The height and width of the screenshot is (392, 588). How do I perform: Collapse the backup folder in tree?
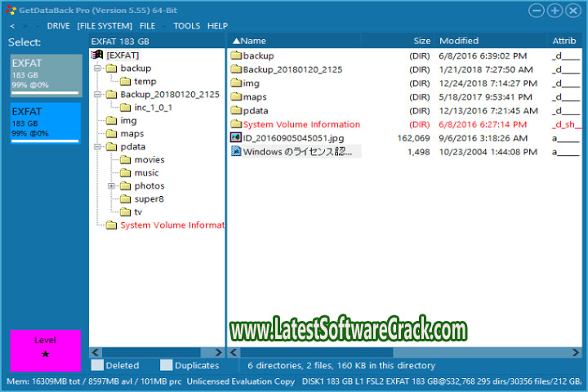97,69
